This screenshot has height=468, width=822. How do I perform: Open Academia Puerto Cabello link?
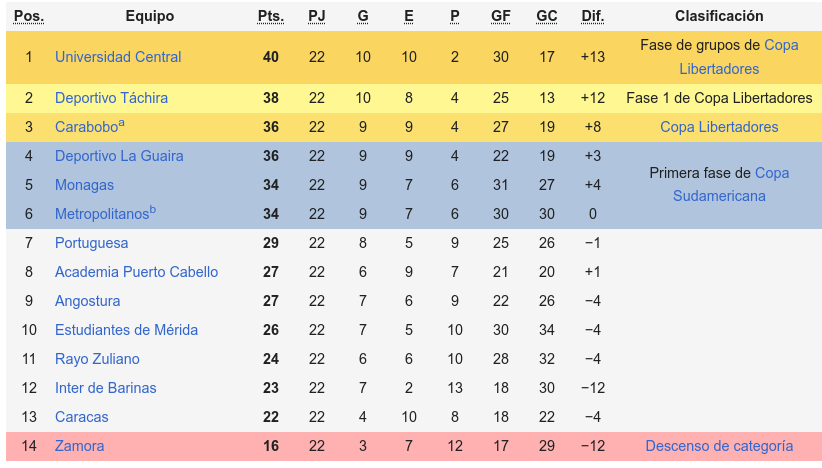[x=136, y=272]
